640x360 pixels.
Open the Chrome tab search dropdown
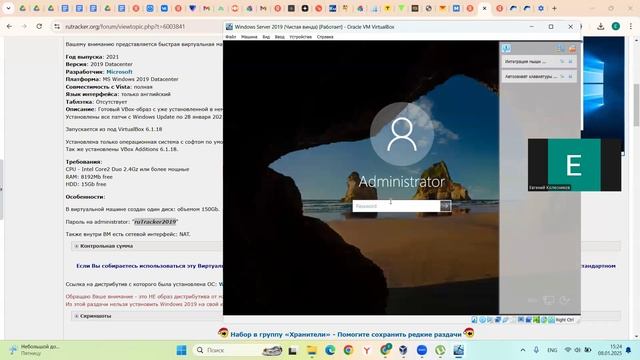[x=8, y=8]
